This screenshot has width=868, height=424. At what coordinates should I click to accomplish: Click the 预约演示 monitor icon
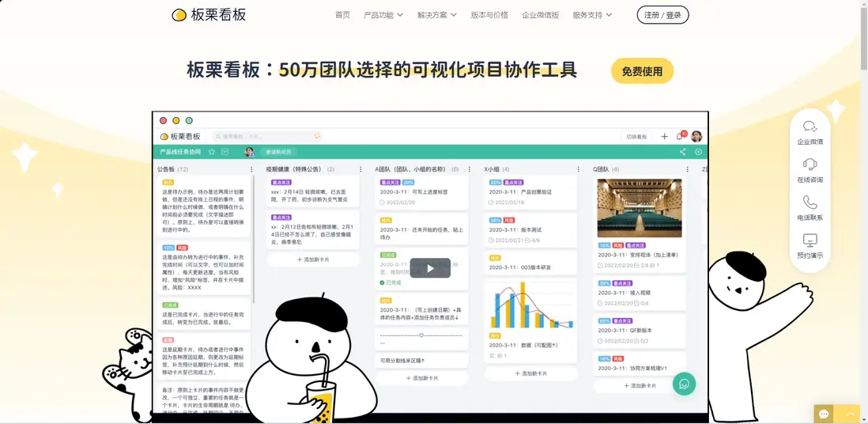click(x=810, y=240)
